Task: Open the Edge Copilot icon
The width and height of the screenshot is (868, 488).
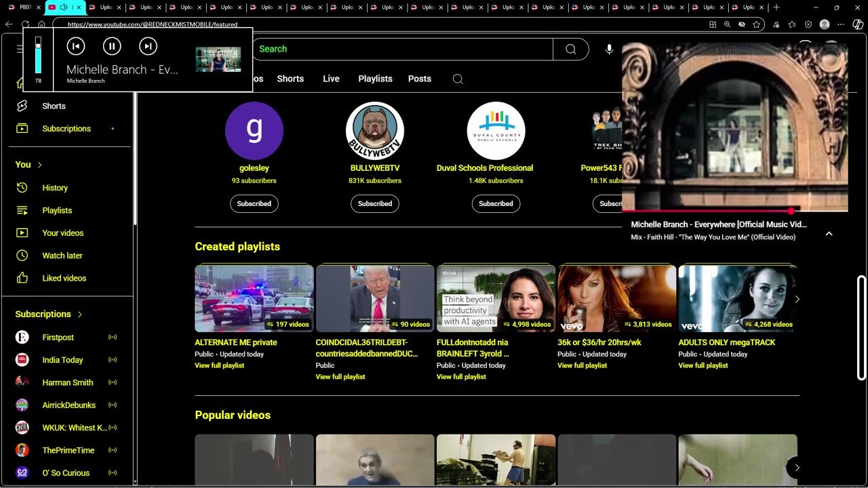Action: click(x=858, y=24)
